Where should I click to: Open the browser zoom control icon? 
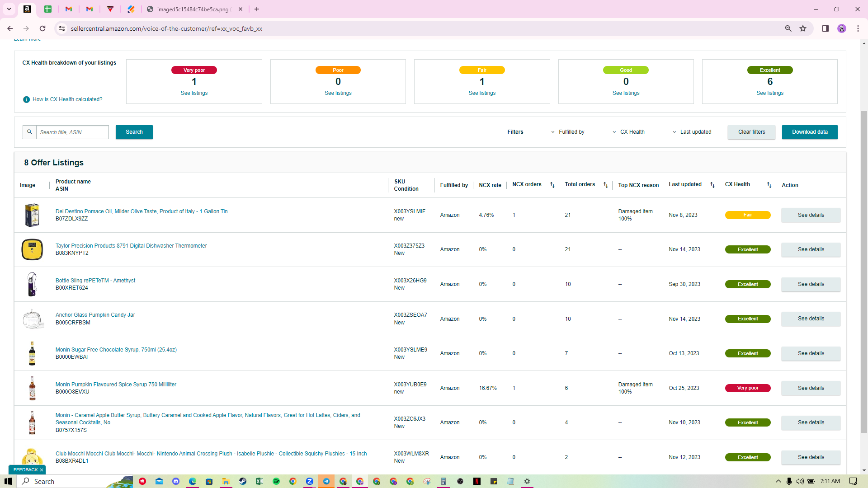788,28
